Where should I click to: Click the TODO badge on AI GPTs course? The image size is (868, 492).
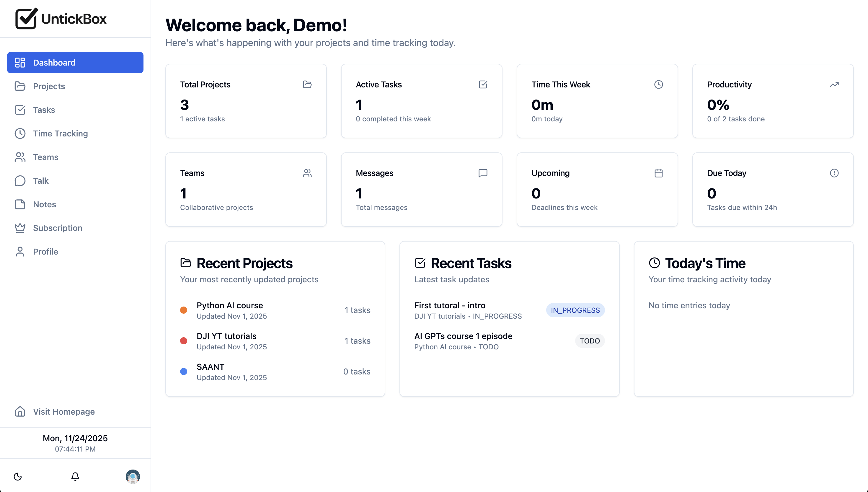(x=590, y=341)
